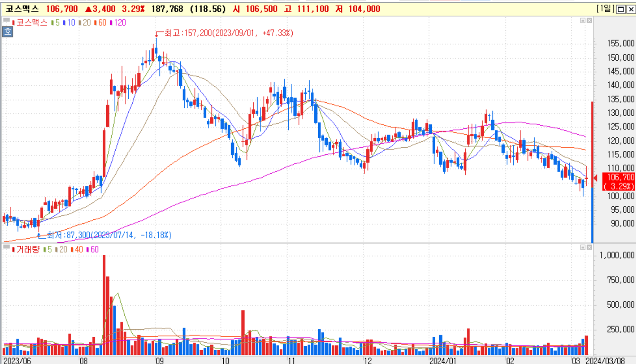Select the 코스맥스 candle series legend
636x364 pixels.
click(29, 23)
